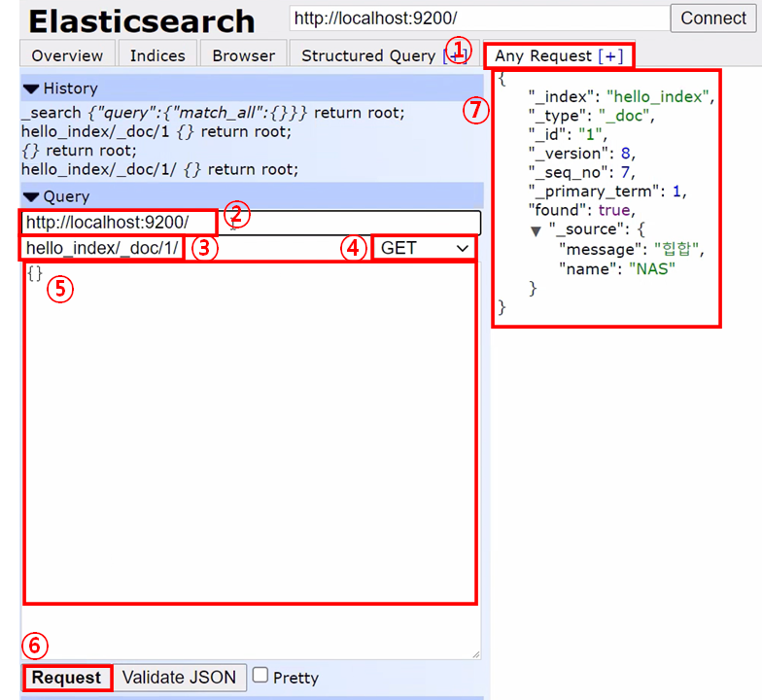Click the Elasticsearch title heading
The height and width of the screenshot is (700, 762).
tap(142, 21)
